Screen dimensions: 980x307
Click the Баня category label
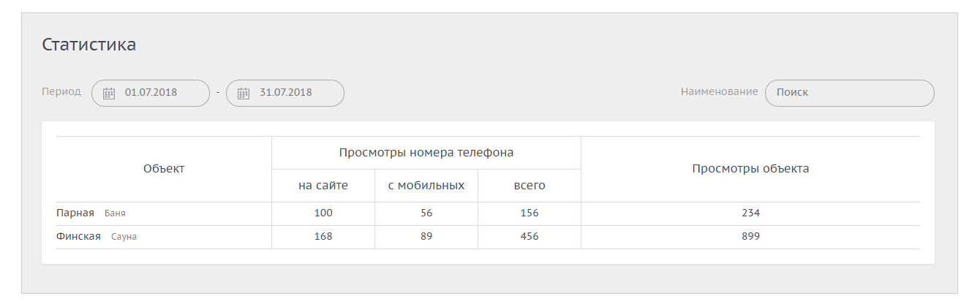116,214
